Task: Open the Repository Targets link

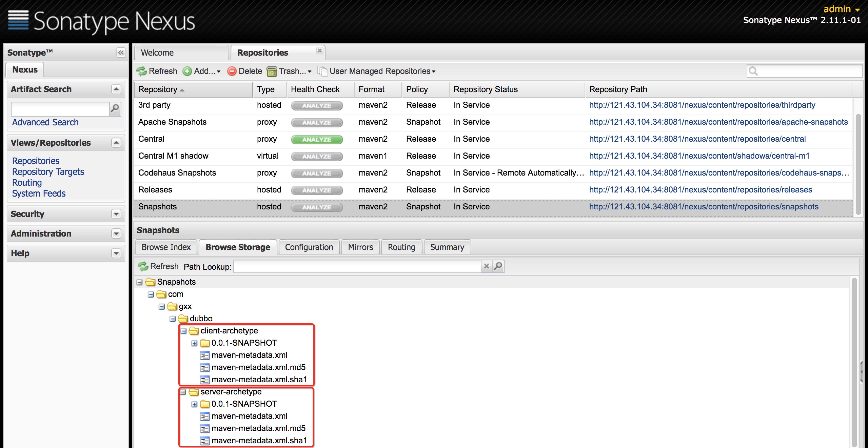Action: [48, 172]
